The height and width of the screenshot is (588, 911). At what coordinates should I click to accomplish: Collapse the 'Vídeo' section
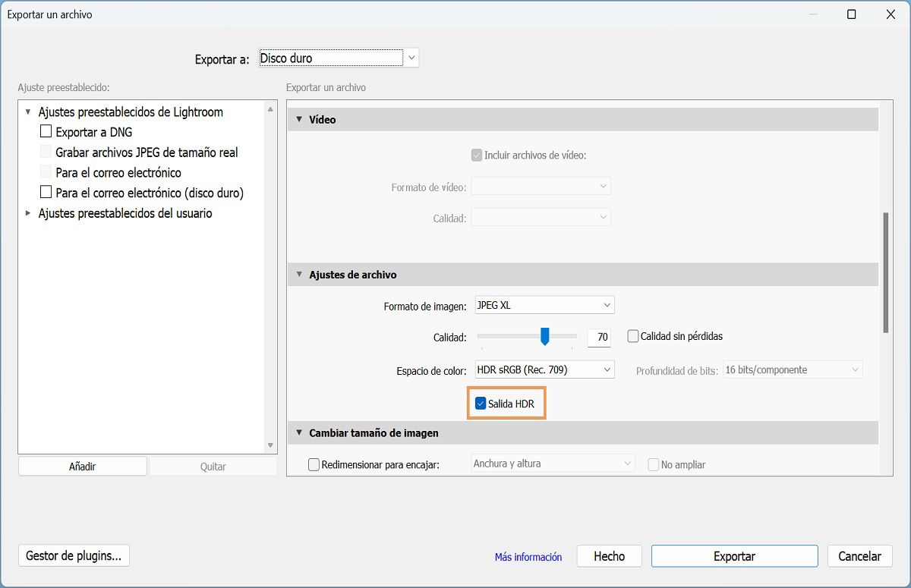coord(299,119)
